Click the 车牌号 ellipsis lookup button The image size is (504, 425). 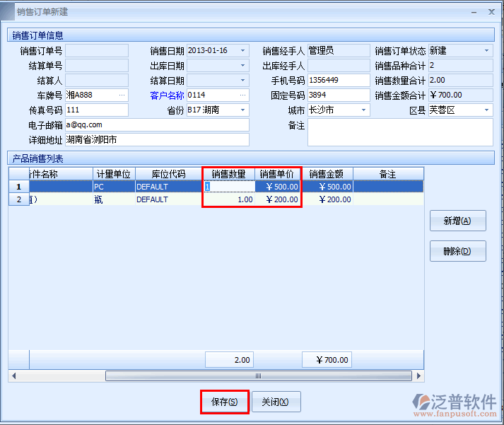(x=122, y=95)
